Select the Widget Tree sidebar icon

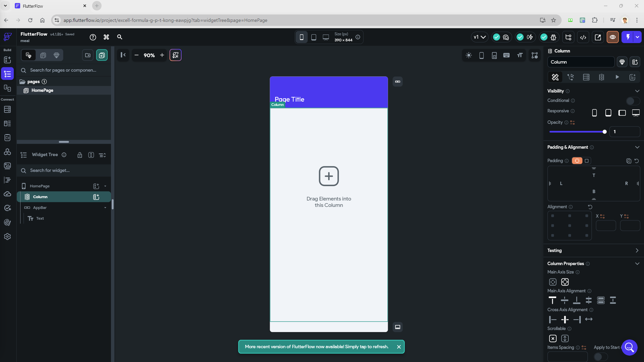pyautogui.click(x=7, y=74)
